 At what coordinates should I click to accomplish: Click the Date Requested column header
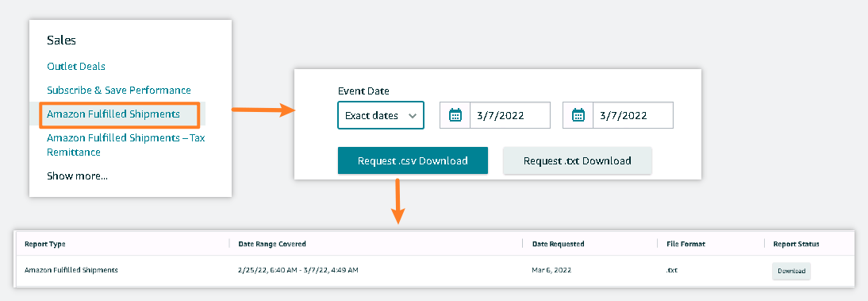[x=558, y=244]
